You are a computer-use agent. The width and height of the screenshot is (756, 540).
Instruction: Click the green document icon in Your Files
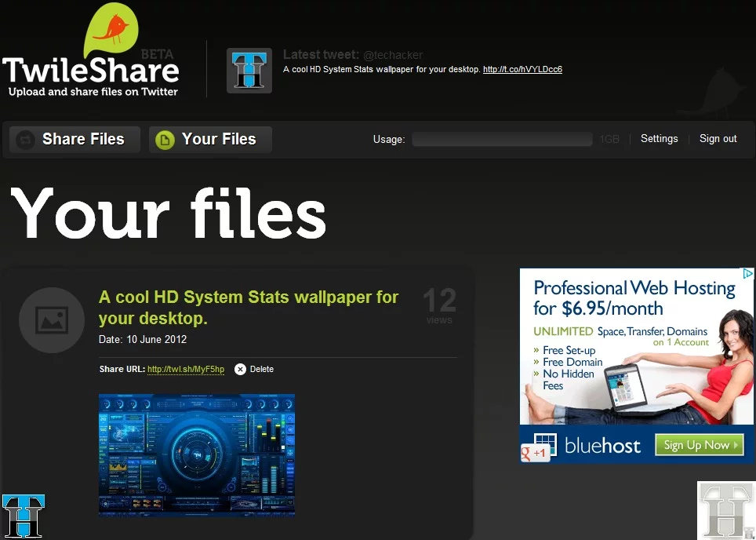click(164, 140)
